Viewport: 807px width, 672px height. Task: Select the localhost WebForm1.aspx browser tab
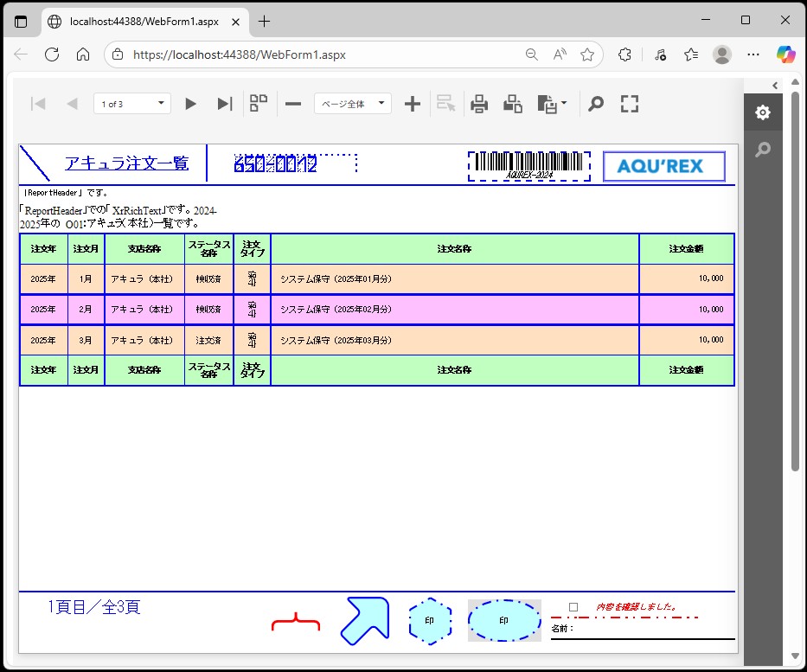[x=143, y=21]
